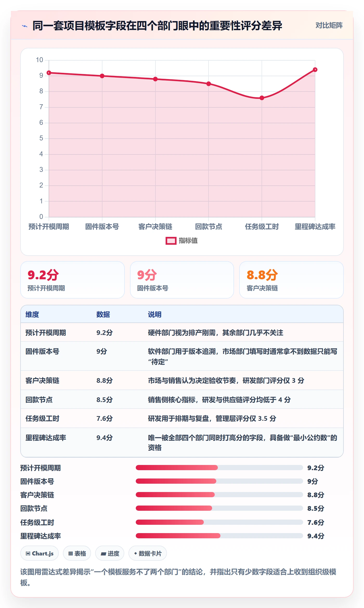Select the 里程碑达成率 table row name
The height and width of the screenshot is (608, 364).
coord(46,437)
